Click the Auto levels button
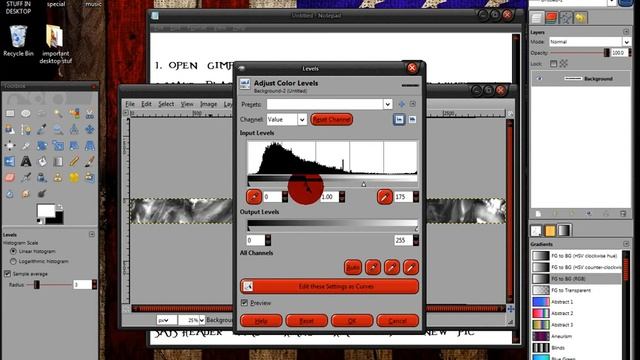 click(353, 267)
